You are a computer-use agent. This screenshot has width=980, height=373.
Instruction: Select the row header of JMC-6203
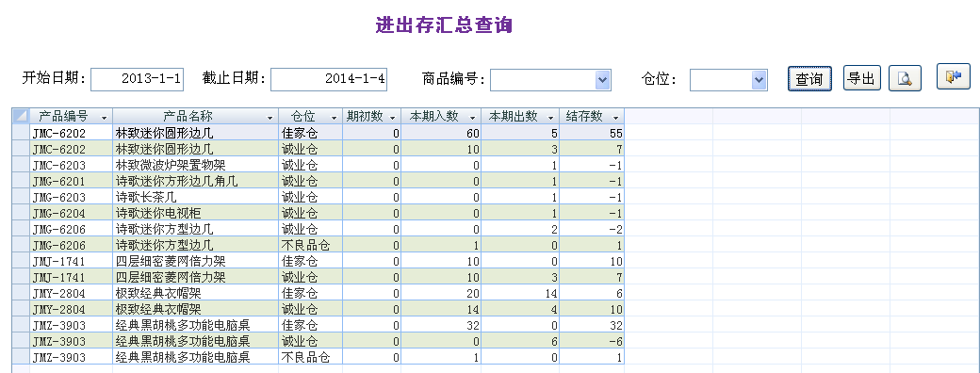click(21, 165)
